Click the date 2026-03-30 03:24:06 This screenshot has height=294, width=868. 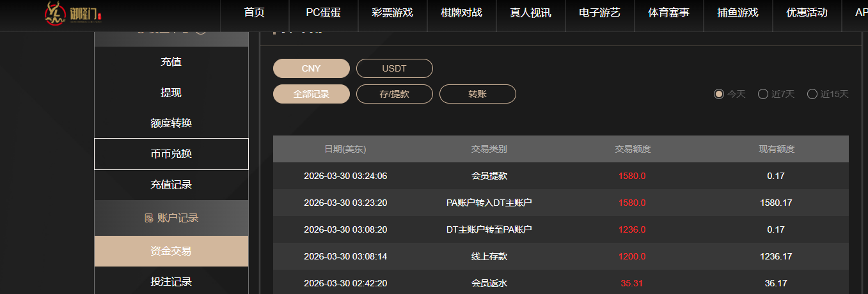(x=345, y=176)
